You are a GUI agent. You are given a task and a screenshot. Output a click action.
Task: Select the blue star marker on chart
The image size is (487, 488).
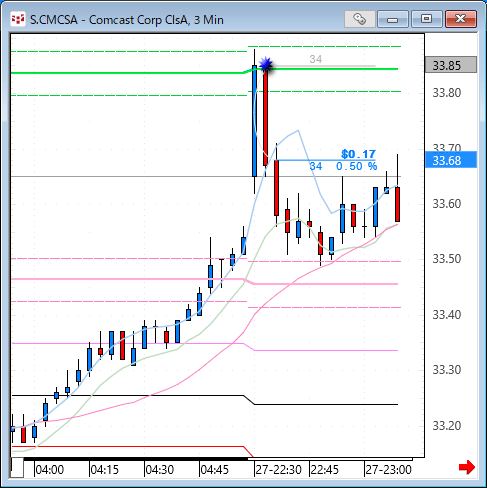pyautogui.click(x=266, y=64)
